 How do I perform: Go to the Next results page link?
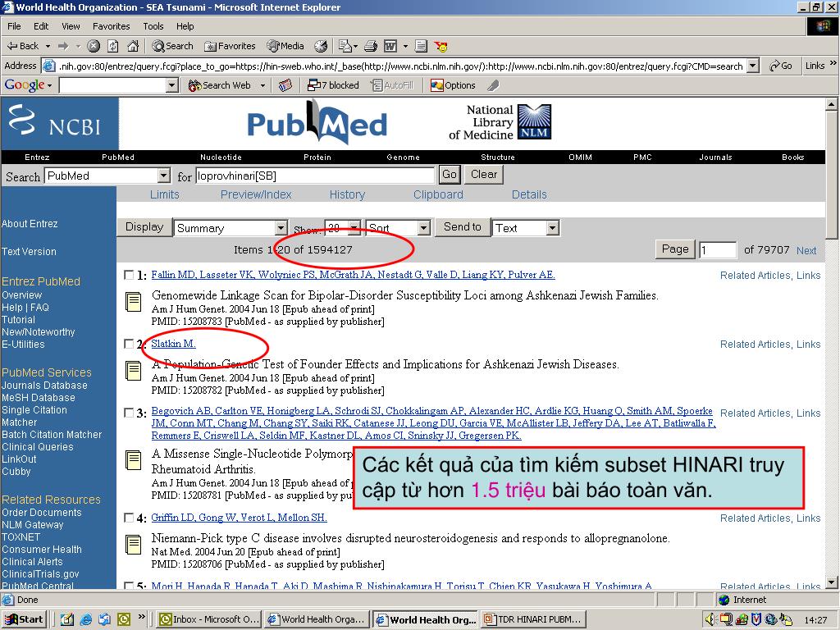coord(806,250)
